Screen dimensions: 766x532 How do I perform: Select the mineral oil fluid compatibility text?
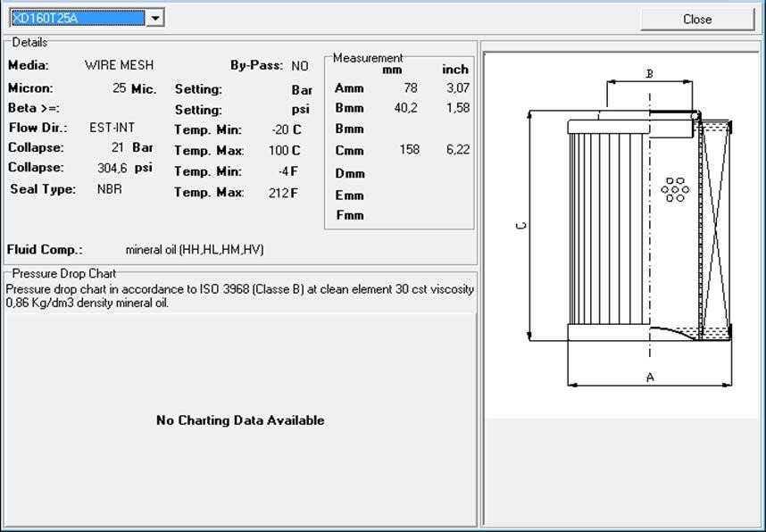point(195,250)
